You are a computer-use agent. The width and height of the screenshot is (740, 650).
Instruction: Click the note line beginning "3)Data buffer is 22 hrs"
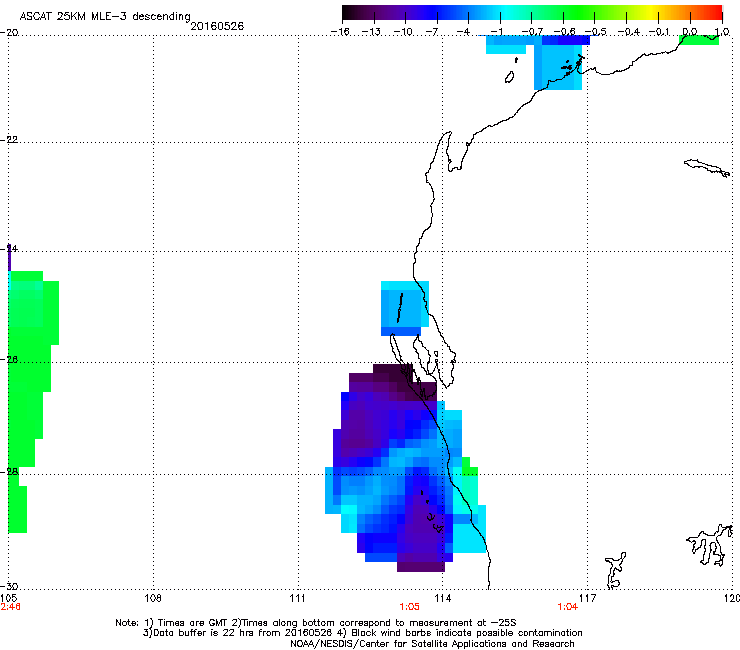362,633
